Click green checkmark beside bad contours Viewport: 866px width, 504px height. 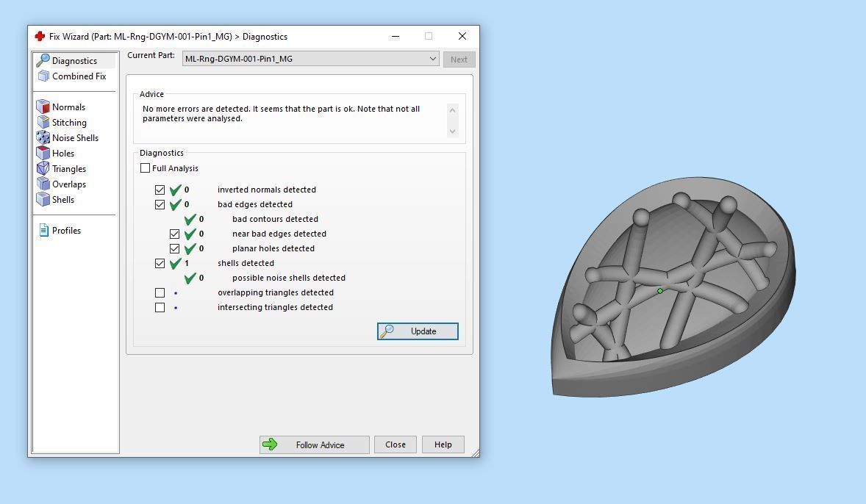click(190, 219)
